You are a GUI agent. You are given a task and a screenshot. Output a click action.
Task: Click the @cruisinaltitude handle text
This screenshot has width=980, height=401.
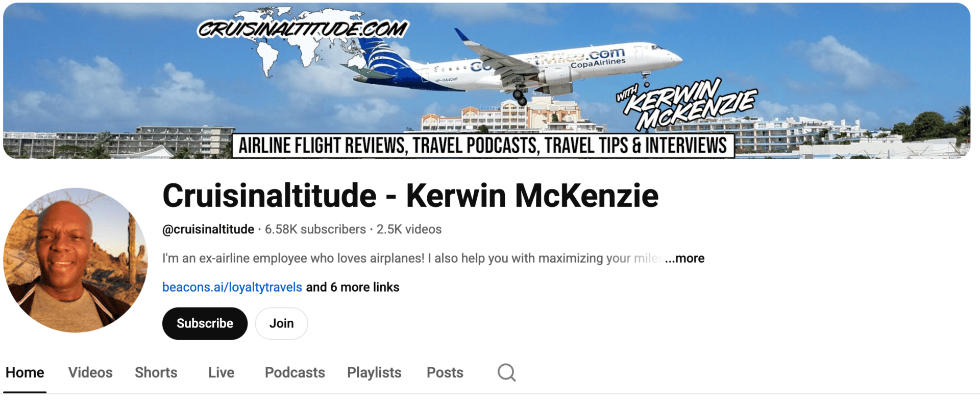208,229
